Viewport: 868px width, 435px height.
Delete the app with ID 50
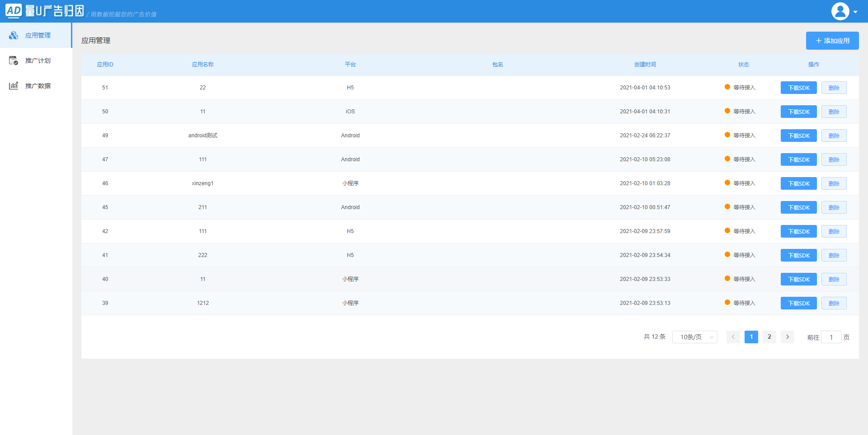pos(834,112)
